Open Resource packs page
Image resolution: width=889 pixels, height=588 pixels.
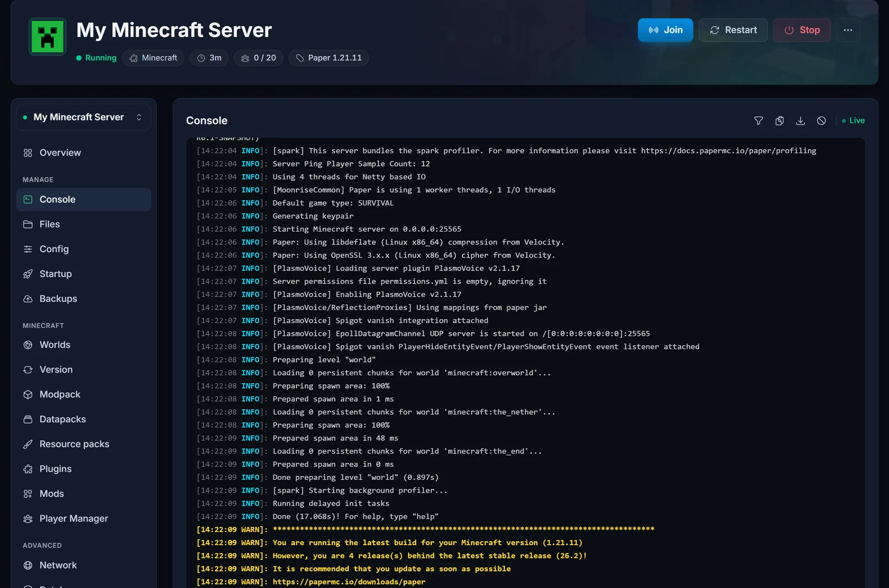[x=83, y=444]
